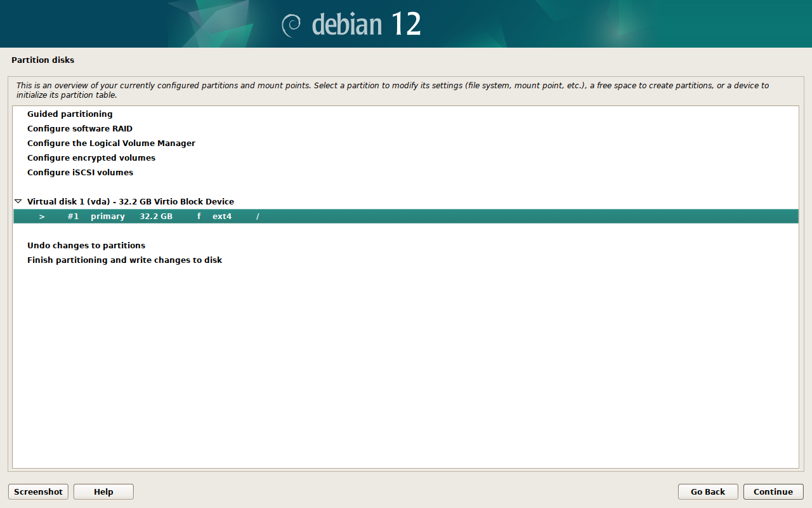Click the 32.2 GB size of partition #1
The width and height of the screenshot is (812, 508).
[156, 217]
